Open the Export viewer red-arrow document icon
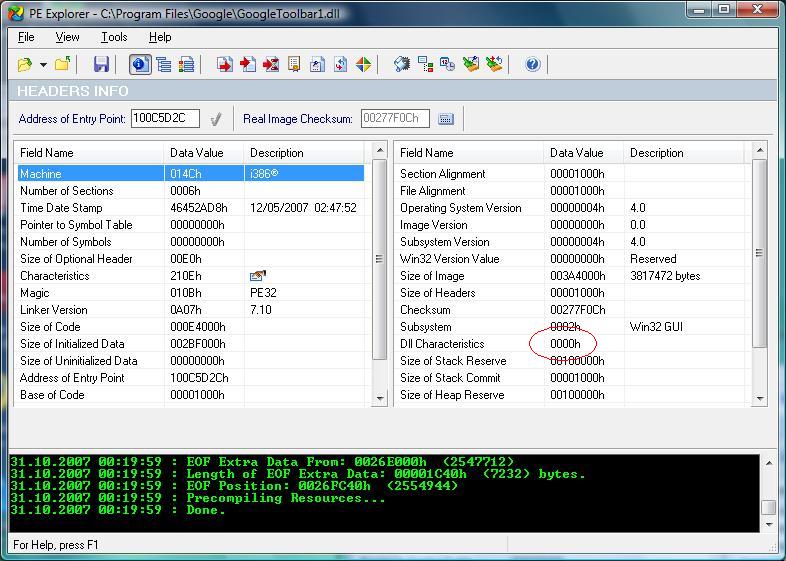786x561 pixels. (225, 65)
